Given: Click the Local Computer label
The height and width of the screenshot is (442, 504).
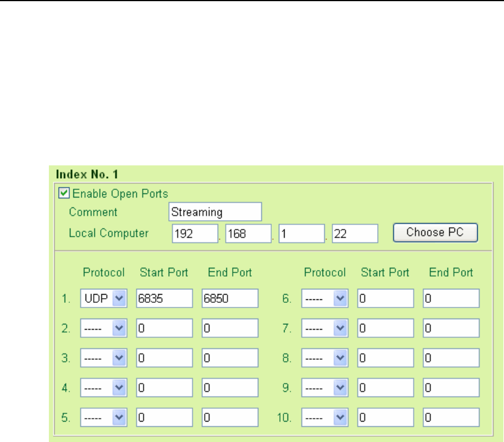Looking at the screenshot, I should 109,233.
